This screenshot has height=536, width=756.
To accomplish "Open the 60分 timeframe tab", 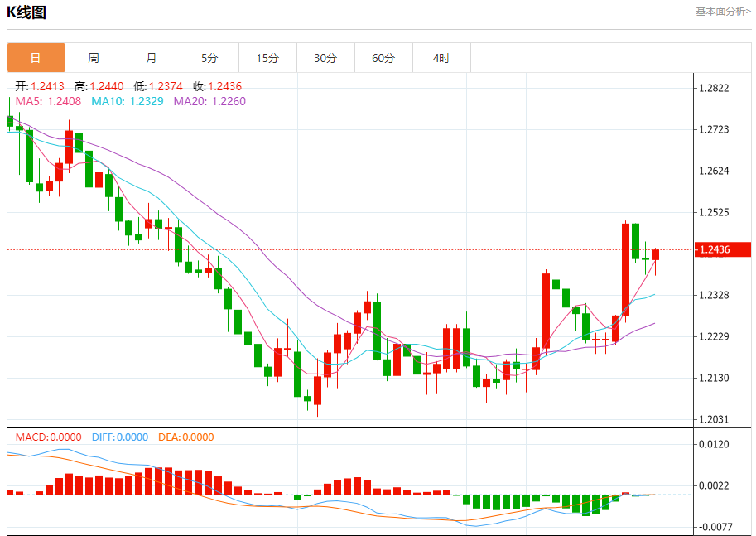I will tap(383, 58).
